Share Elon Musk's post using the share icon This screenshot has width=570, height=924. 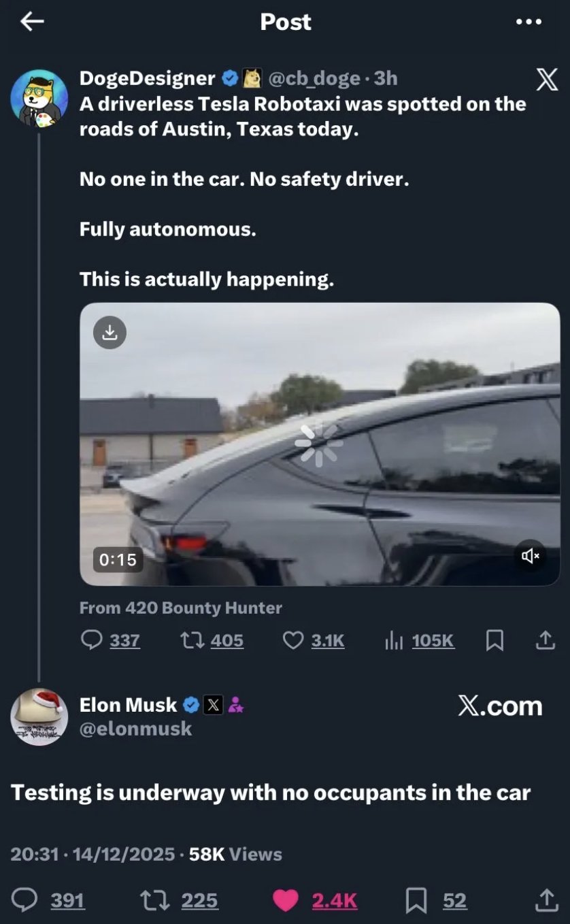pos(546,900)
